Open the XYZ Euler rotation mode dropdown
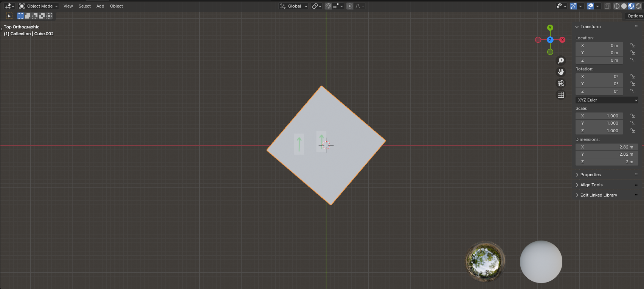Screen dimensions: 644x289 (607, 100)
